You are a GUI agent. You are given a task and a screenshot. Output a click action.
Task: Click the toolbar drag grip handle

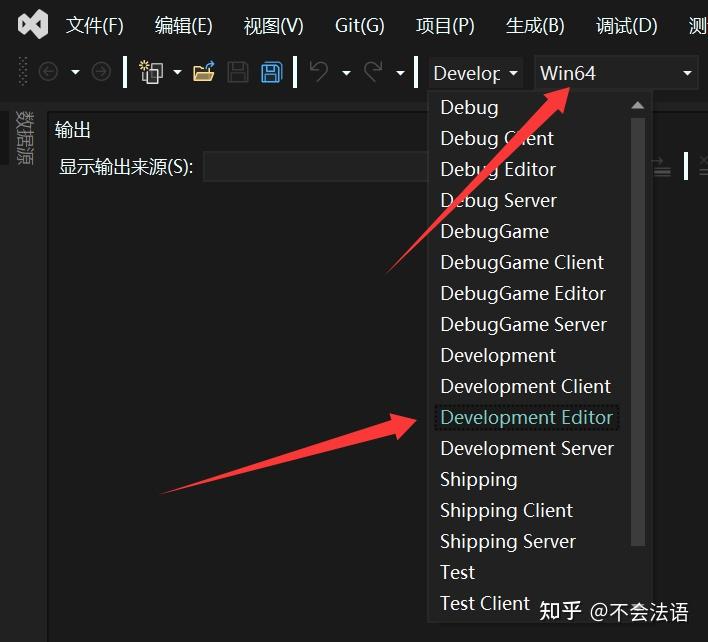[23, 71]
